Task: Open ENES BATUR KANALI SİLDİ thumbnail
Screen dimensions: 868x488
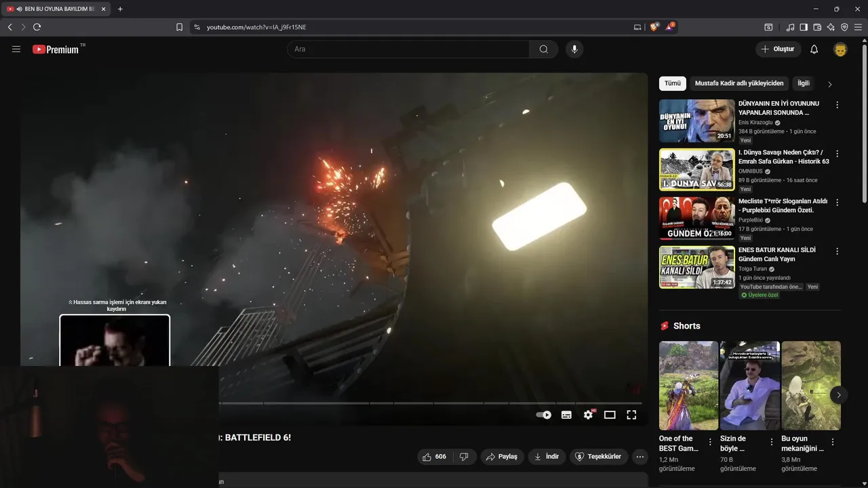Action: coord(697,267)
